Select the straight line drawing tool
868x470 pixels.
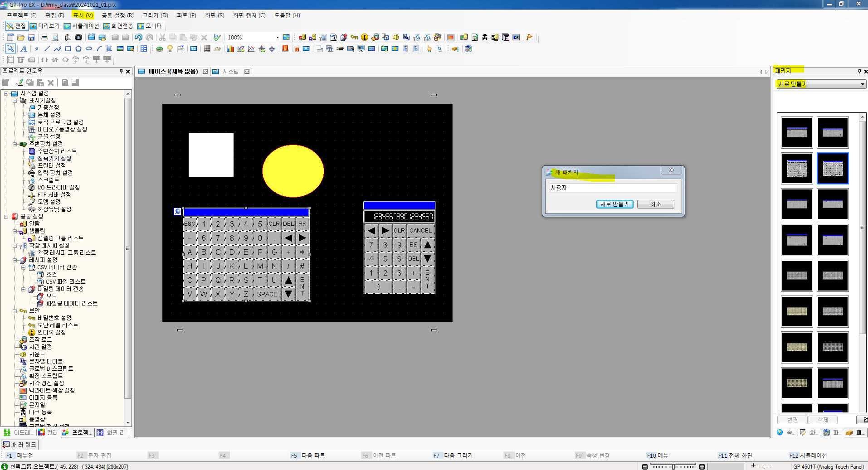47,48
